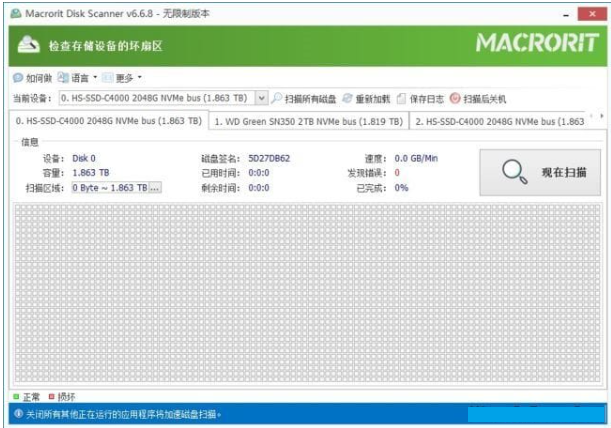Click the Macrorit app icon in title bar
Screen dimensions: 611x428
(x=16, y=14)
